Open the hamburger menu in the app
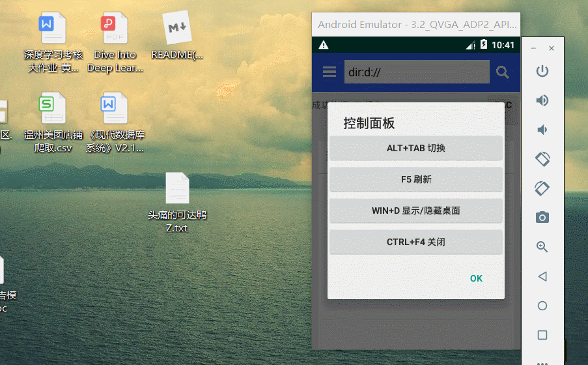Screen dimensions: 588x365 329,72
